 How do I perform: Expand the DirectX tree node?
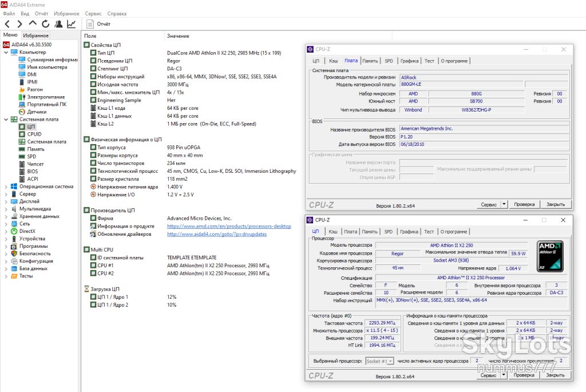click(6, 231)
